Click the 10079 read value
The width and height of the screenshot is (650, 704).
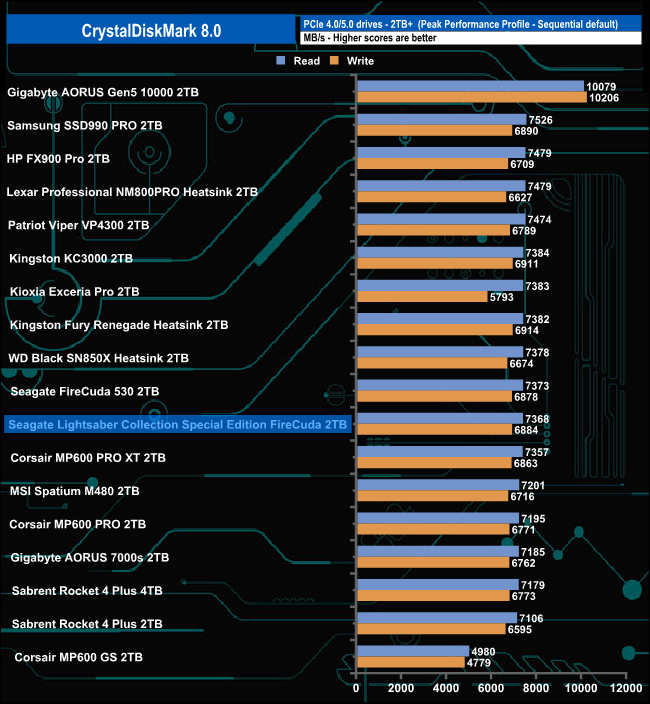tap(601, 87)
